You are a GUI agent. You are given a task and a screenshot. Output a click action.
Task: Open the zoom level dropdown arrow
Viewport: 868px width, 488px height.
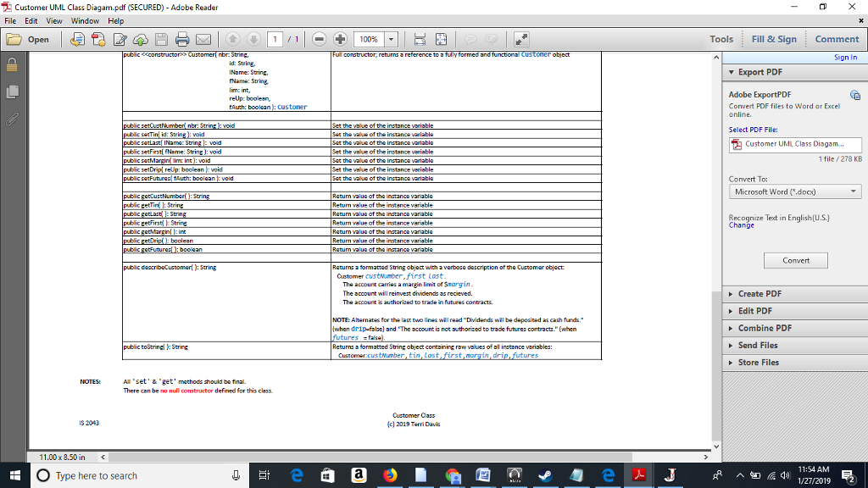(391, 39)
